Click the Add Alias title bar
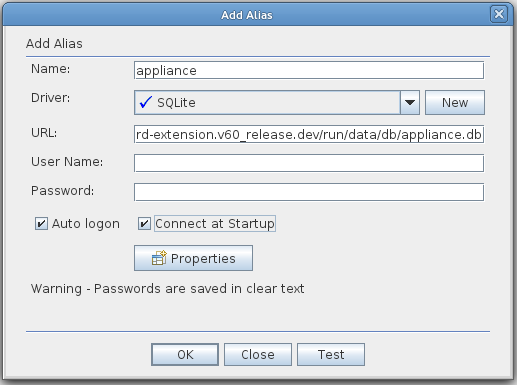The image size is (517, 385). 247,15
